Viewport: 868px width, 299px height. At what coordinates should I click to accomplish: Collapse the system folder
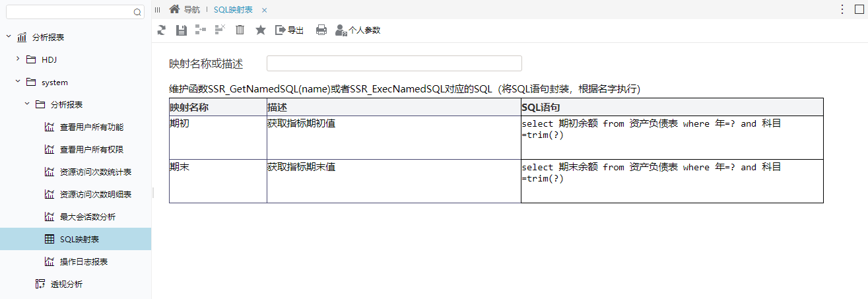(x=18, y=82)
